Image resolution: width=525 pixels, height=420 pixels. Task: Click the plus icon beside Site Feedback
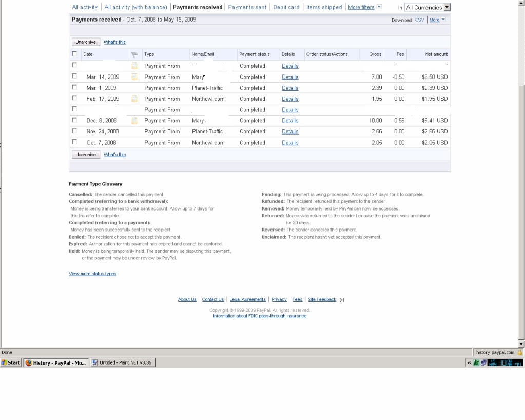[341, 300]
